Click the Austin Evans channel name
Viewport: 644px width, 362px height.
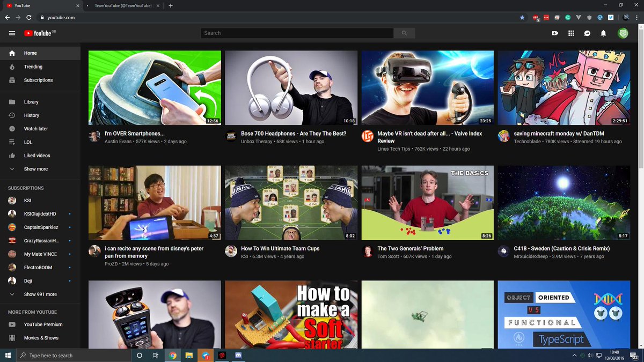pos(118,142)
